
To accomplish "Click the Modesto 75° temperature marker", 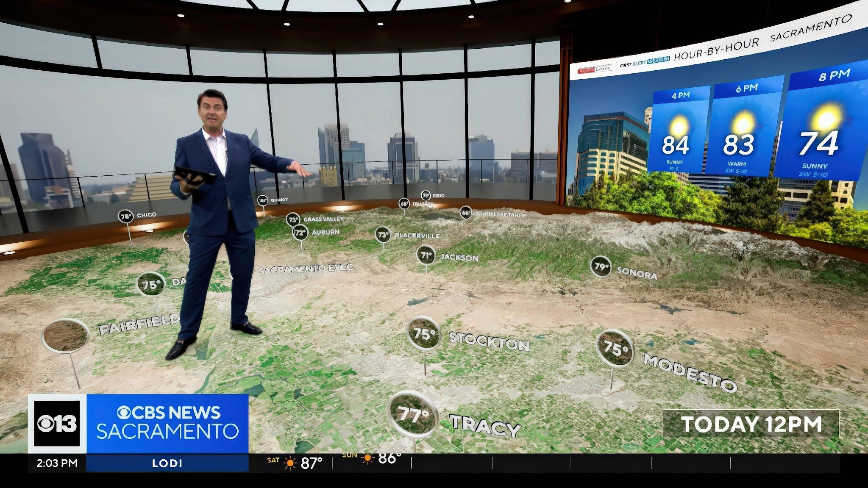I will (x=615, y=348).
